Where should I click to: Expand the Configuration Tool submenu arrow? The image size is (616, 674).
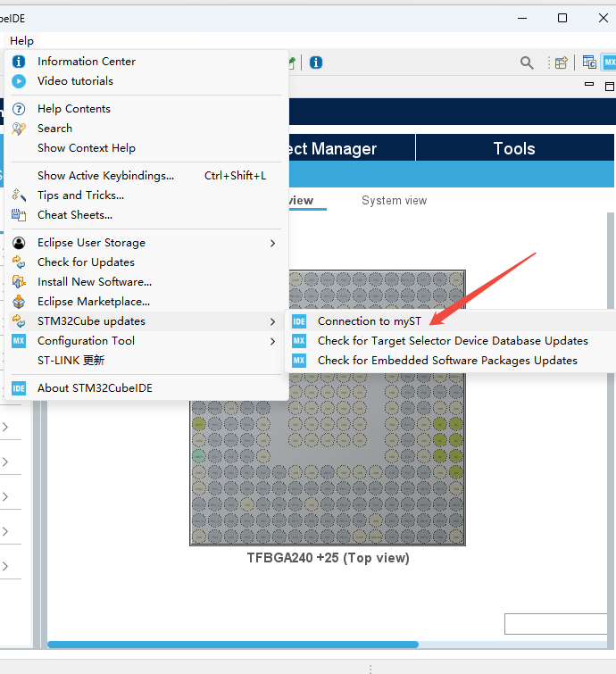[x=272, y=341]
